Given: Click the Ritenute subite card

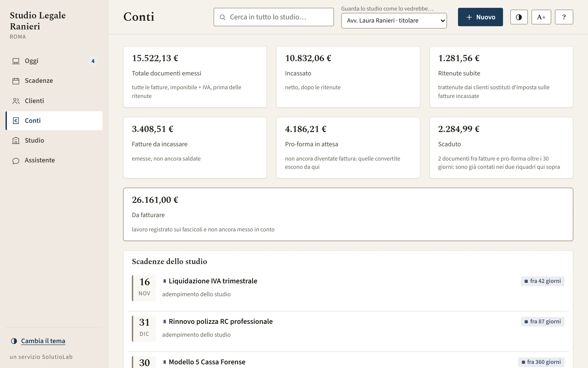Looking at the screenshot, I should coord(501,77).
